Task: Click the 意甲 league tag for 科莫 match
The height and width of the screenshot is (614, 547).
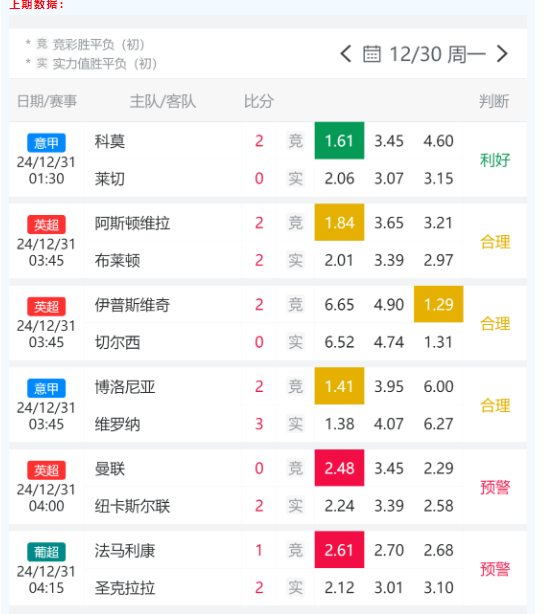Action: [x=46, y=143]
